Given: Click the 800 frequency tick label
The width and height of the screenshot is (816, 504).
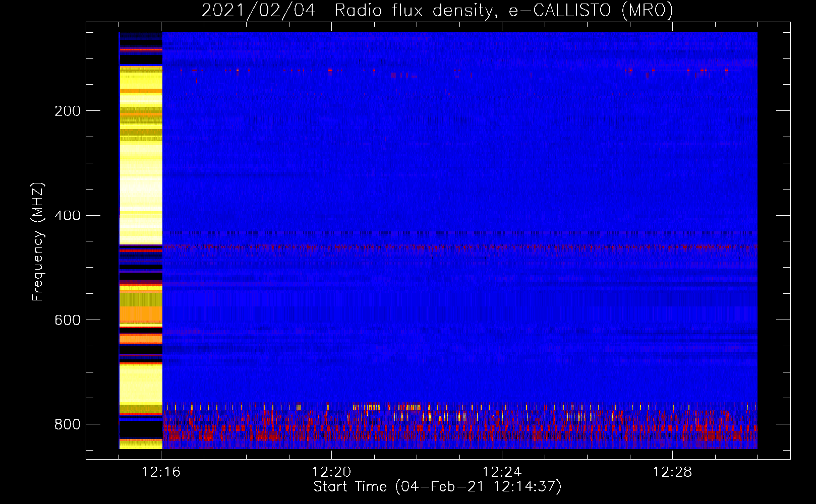Looking at the screenshot, I should 67,425.
